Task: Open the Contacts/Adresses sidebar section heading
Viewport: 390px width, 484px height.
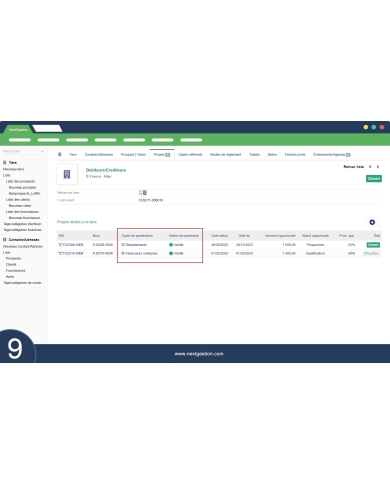Action: tap(24, 240)
